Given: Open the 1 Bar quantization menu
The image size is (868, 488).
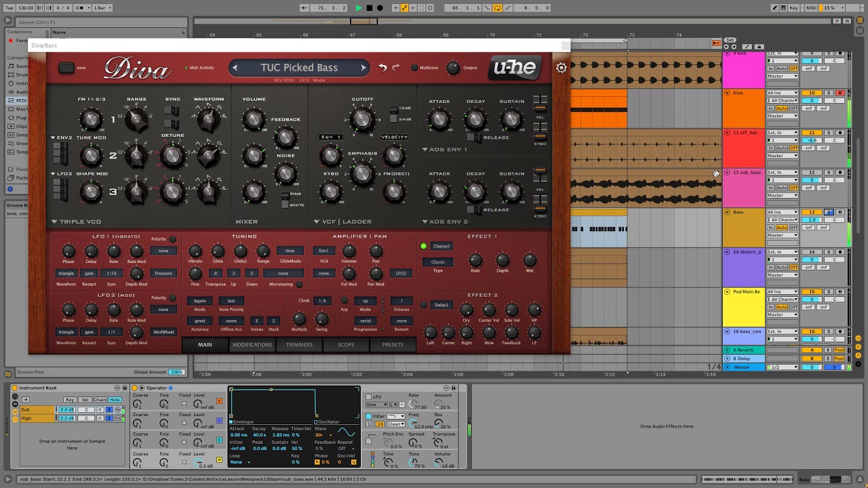Looking at the screenshot, I should [x=102, y=8].
